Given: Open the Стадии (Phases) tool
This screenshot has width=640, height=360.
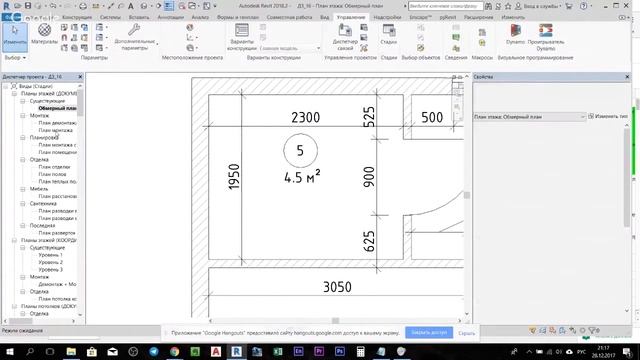Looking at the screenshot, I should click(x=389, y=34).
